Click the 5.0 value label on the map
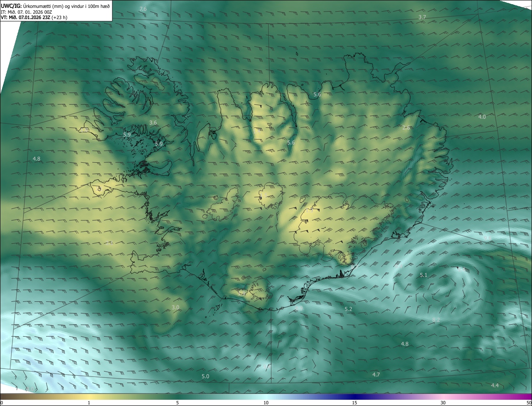Screen dimensions: 532x406 tap(205, 377)
